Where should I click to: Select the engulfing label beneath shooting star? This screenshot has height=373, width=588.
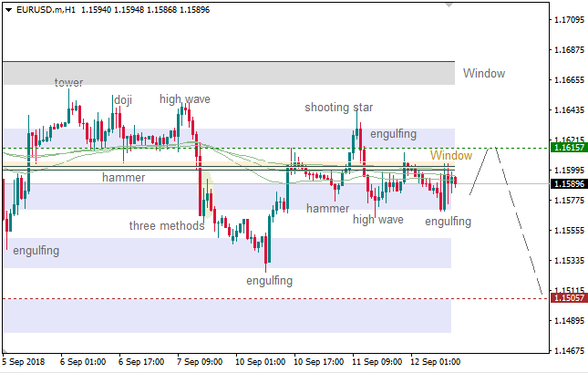(x=393, y=132)
